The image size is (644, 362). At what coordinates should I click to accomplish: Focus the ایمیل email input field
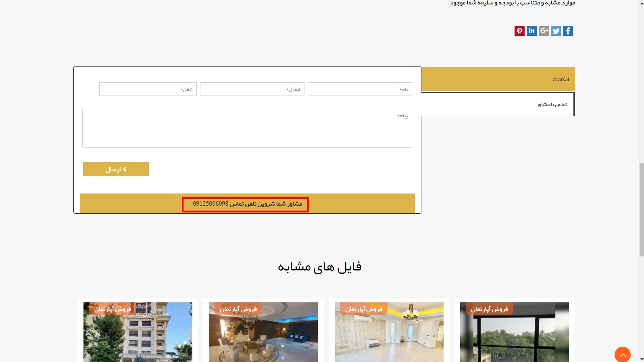pos(252,89)
